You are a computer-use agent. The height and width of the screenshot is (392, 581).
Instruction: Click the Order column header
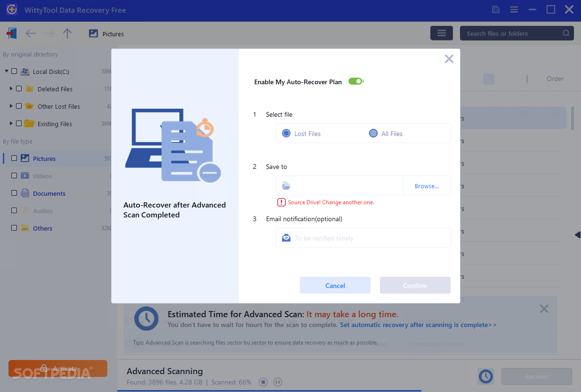pyautogui.click(x=555, y=79)
